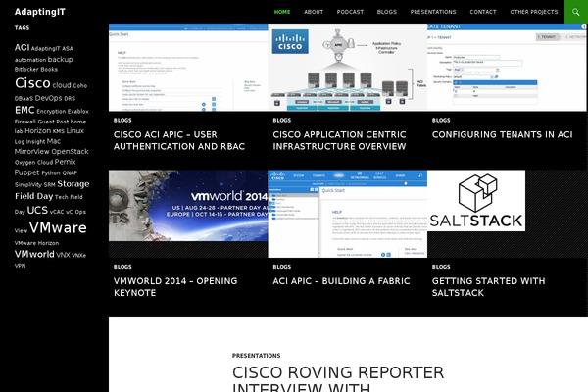This screenshot has width=588, height=392.
Task: Select the Mac tag
Action: click(54, 141)
